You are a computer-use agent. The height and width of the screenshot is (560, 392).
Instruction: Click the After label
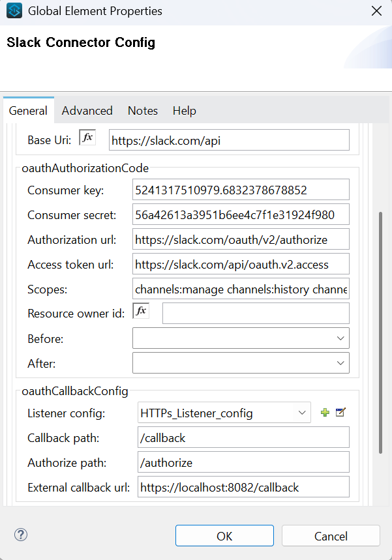pos(42,364)
